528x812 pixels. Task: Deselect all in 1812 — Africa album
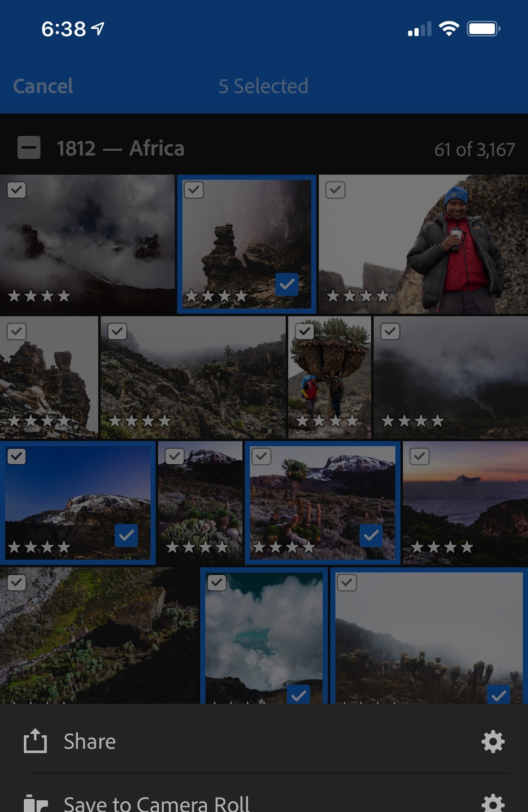29,148
